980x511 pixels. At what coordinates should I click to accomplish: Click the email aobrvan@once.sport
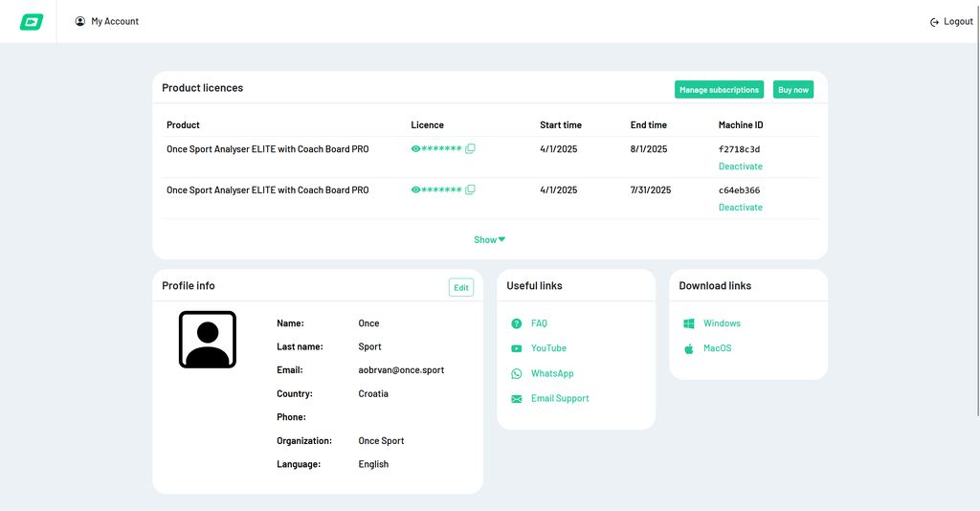pos(401,369)
